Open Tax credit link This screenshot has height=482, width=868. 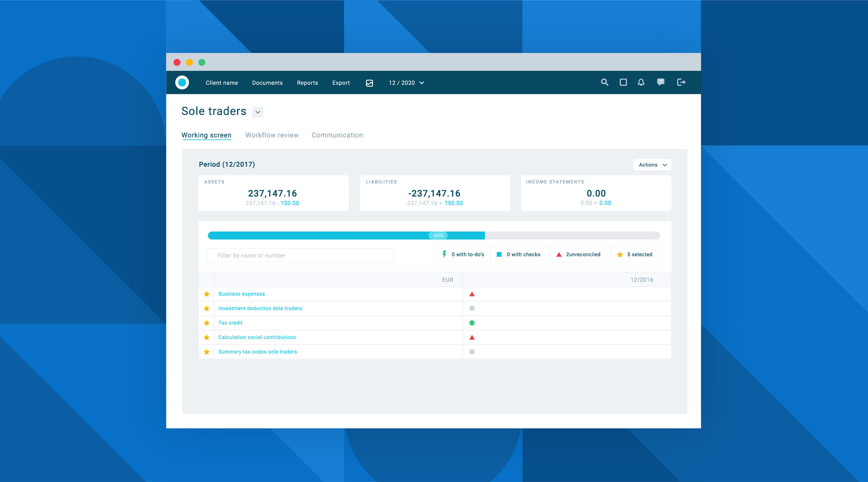click(230, 323)
